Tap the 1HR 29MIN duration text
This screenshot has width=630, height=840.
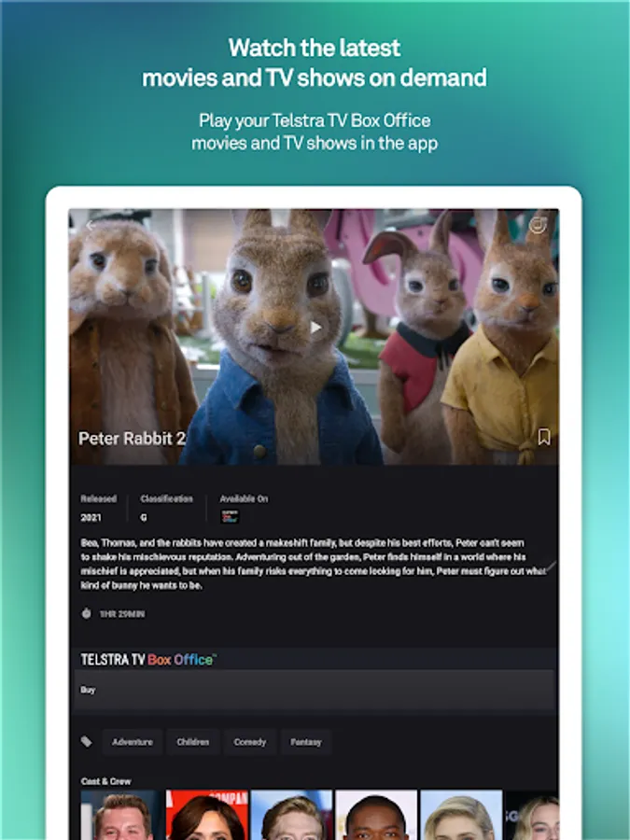click(x=122, y=614)
